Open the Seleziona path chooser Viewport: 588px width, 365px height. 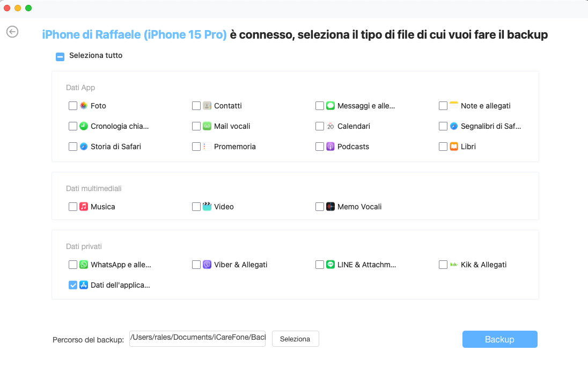[295, 339]
